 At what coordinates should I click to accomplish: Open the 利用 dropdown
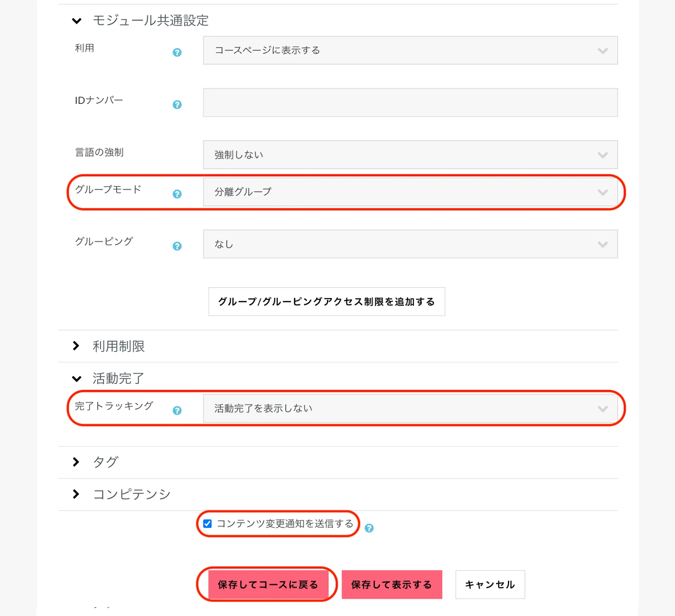point(410,51)
